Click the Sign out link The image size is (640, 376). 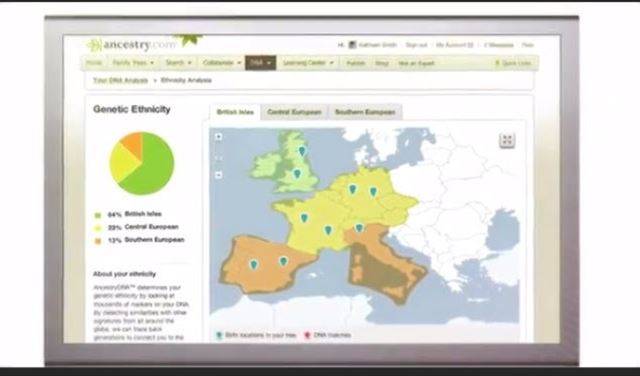416,45
